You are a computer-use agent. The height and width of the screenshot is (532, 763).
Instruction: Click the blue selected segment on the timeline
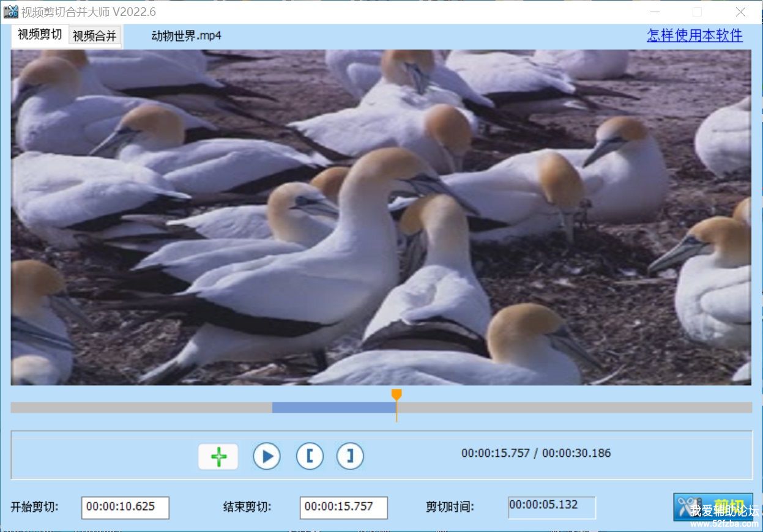333,407
